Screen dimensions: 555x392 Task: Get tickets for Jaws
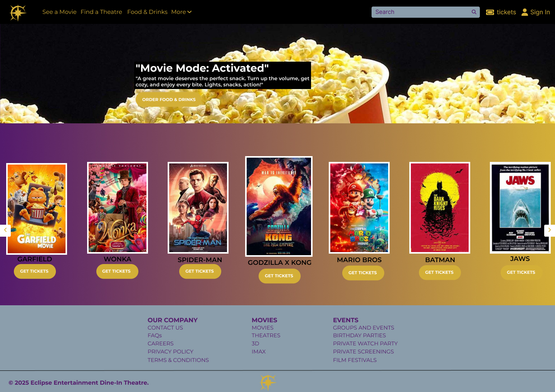[521, 273]
